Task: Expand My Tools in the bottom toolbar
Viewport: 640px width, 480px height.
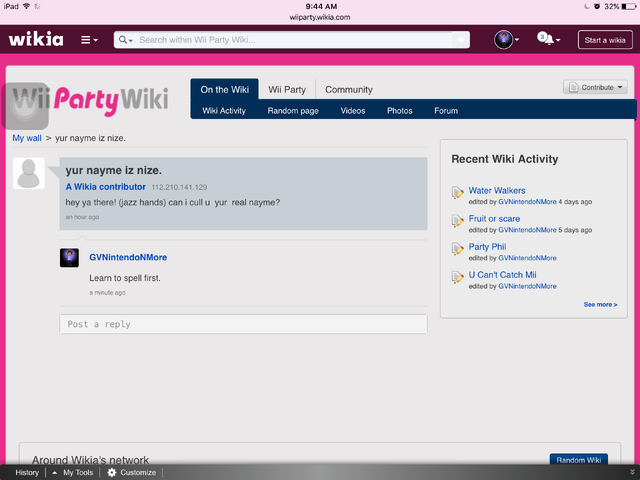Action: (73, 472)
